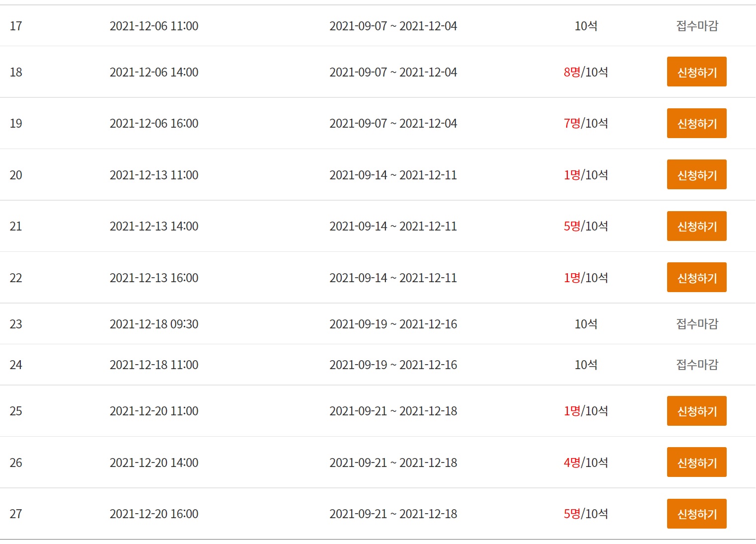Image resolution: width=756 pixels, height=544 pixels.
Task: Click period 2021-09-14 ~ 2021-12-11 in row 20
Action: coord(393,175)
